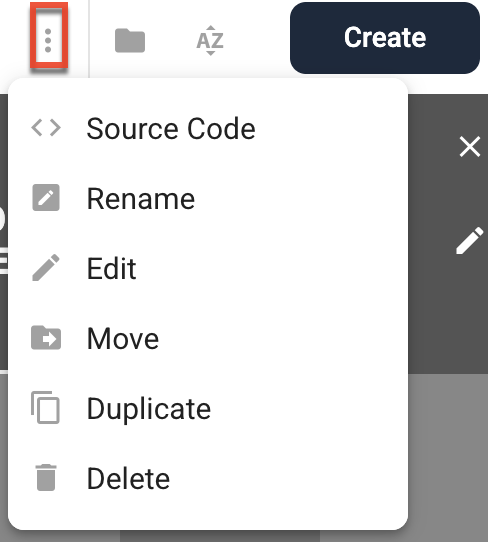This screenshot has width=488, height=542.
Task: Click the Rename square pencil icon
Action: click(46, 198)
